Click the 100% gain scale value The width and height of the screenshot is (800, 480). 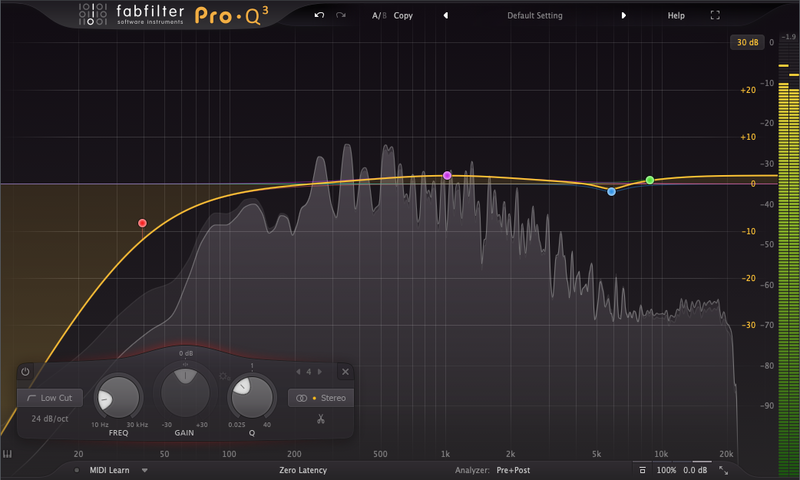666,470
